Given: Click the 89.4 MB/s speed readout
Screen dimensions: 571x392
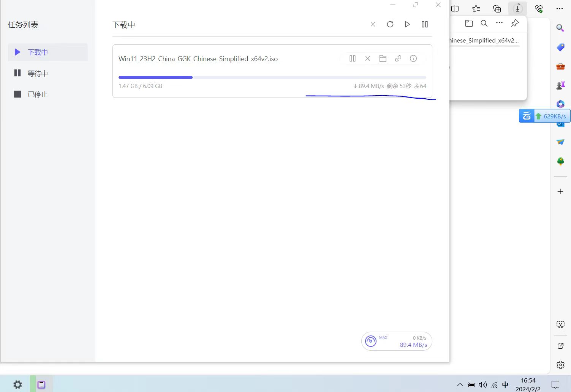Looking at the screenshot, I should click(413, 345).
